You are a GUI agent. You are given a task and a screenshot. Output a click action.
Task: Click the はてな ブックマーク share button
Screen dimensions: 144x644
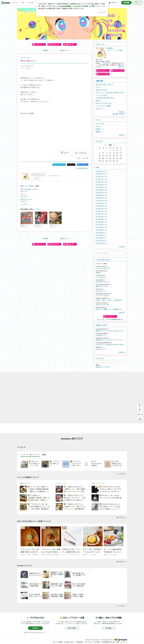point(59,164)
